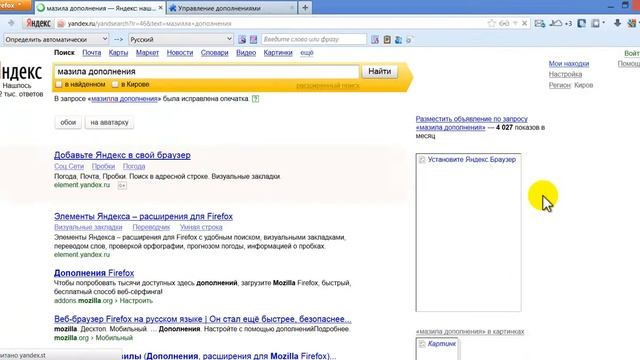
Task: Click the 'Мои находки' link
Action: (x=569, y=64)
